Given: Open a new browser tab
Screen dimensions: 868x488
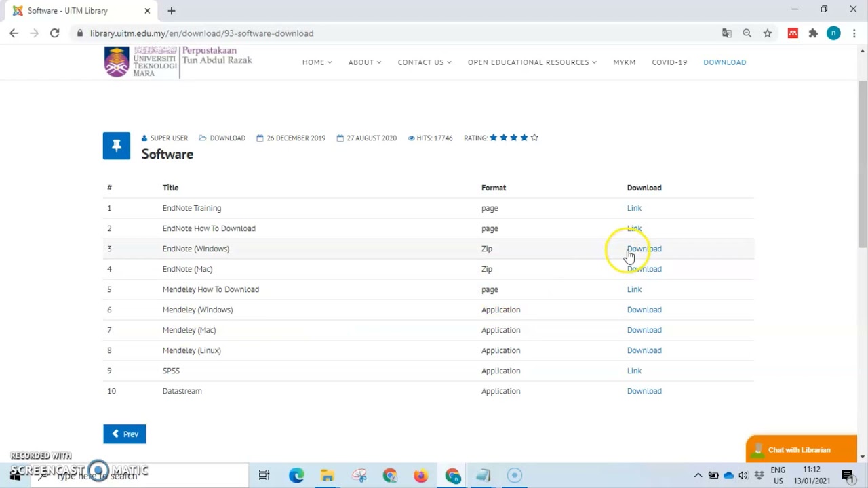Looking at the screenshot, I should coord(172,11).
